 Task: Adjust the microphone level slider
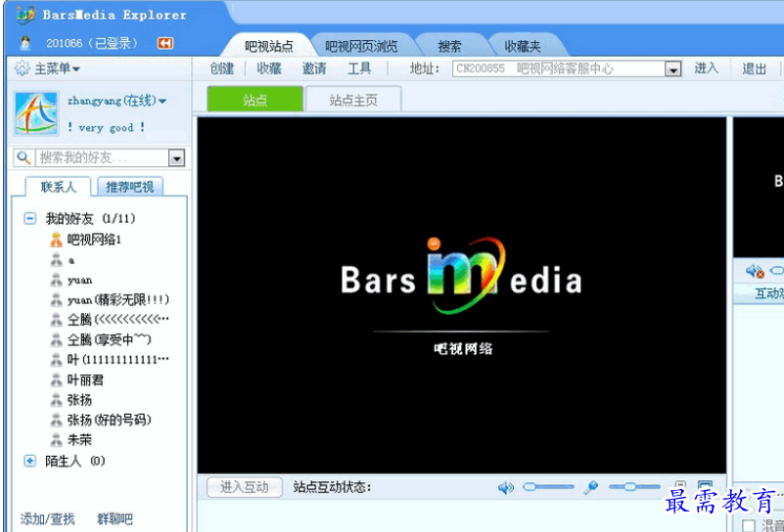pyautogui.click(x=634, y=487)
